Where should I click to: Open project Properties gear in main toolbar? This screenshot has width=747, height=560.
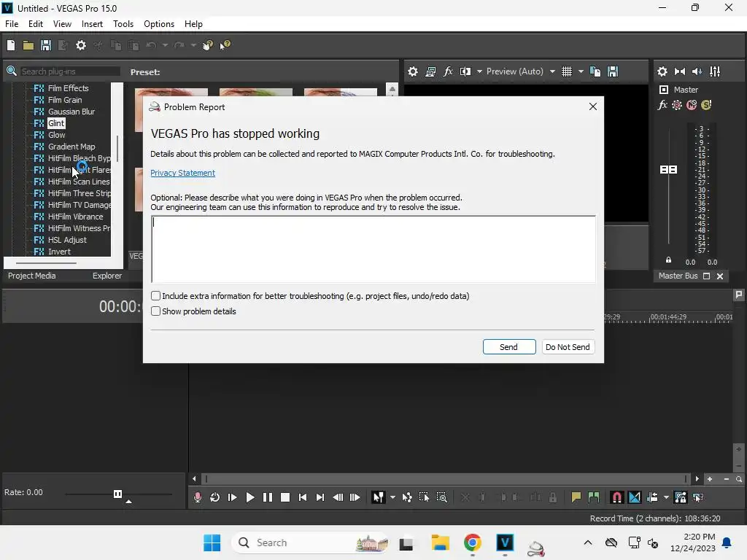coord(81,45)
